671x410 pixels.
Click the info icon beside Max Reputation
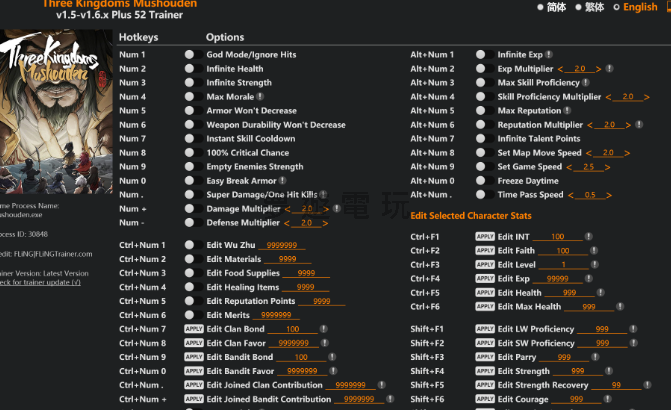(x=567, y=110)
